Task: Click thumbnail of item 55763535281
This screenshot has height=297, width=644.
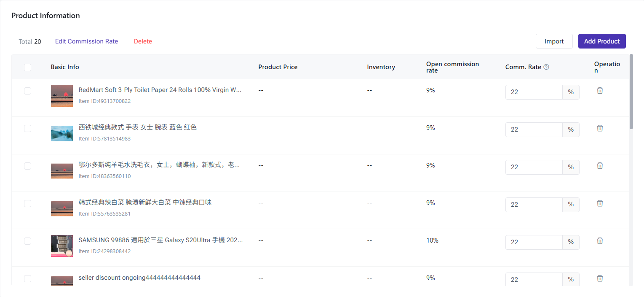Action: coord(62,208)
